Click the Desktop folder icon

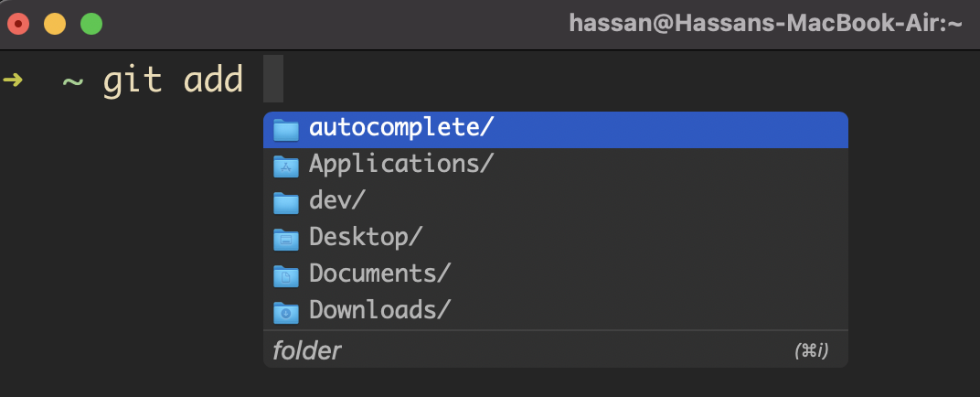click(x=285, y=239)
